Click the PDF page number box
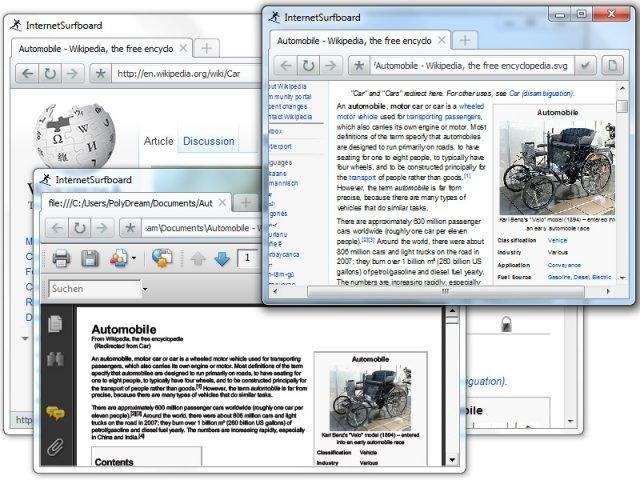 248,258
